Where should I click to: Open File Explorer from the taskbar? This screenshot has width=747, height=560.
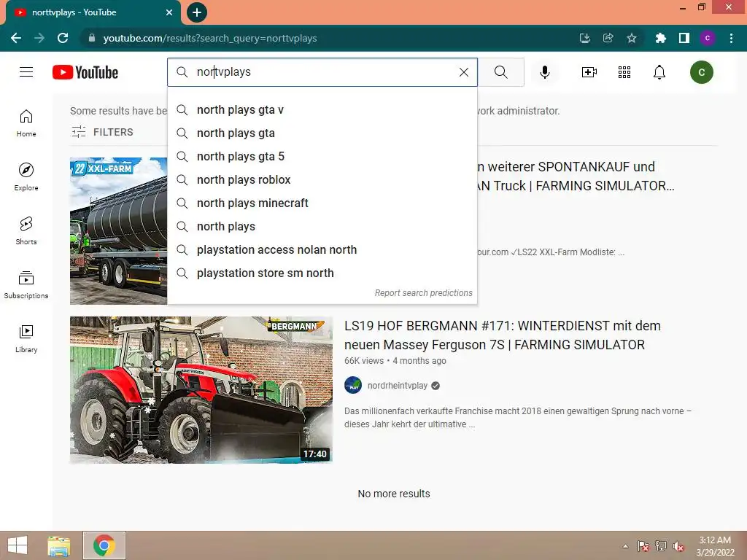click(x=59, y=545)
